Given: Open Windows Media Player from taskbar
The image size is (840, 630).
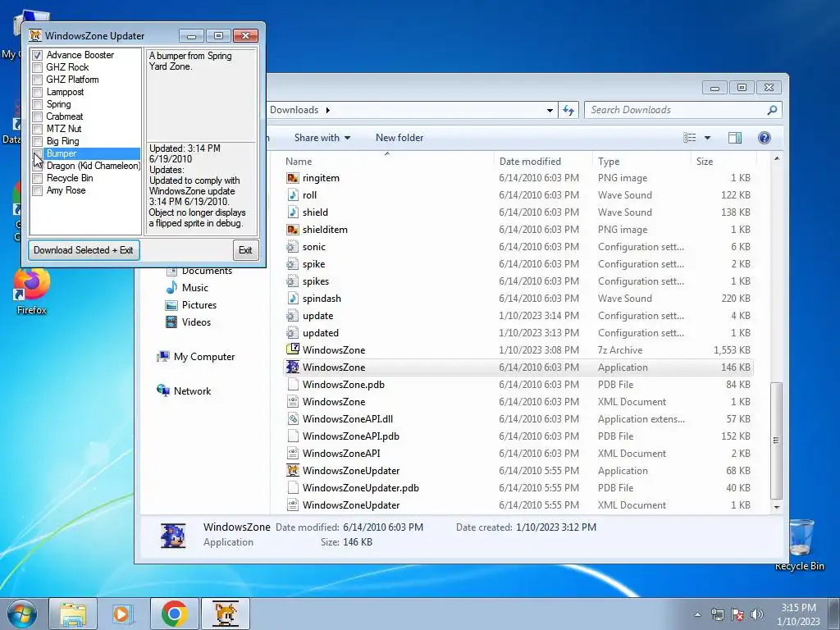Looking at the screenshot, I should point(123,614).
